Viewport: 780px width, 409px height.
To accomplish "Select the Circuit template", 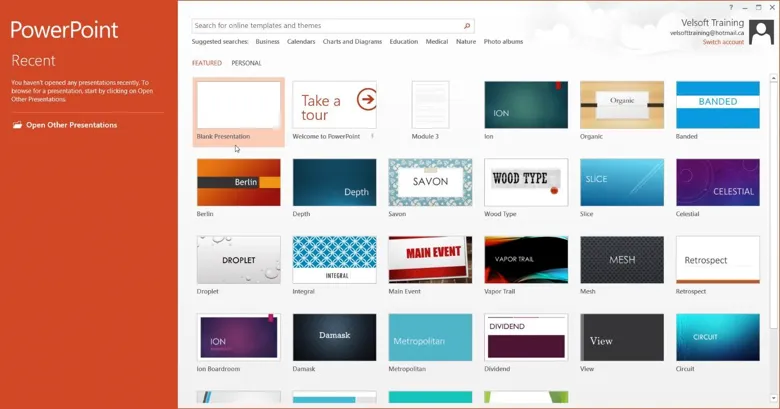I will 718,337.
